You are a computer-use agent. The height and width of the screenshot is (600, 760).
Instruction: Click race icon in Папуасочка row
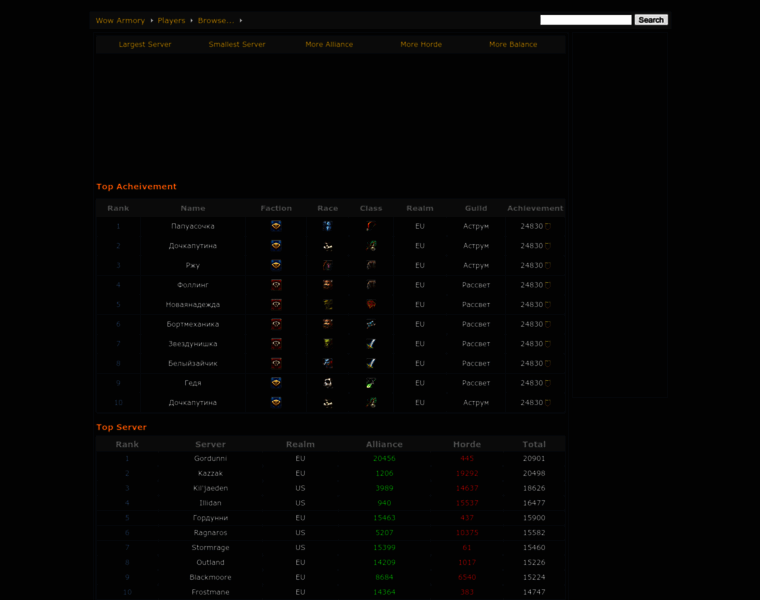point(328,226)
